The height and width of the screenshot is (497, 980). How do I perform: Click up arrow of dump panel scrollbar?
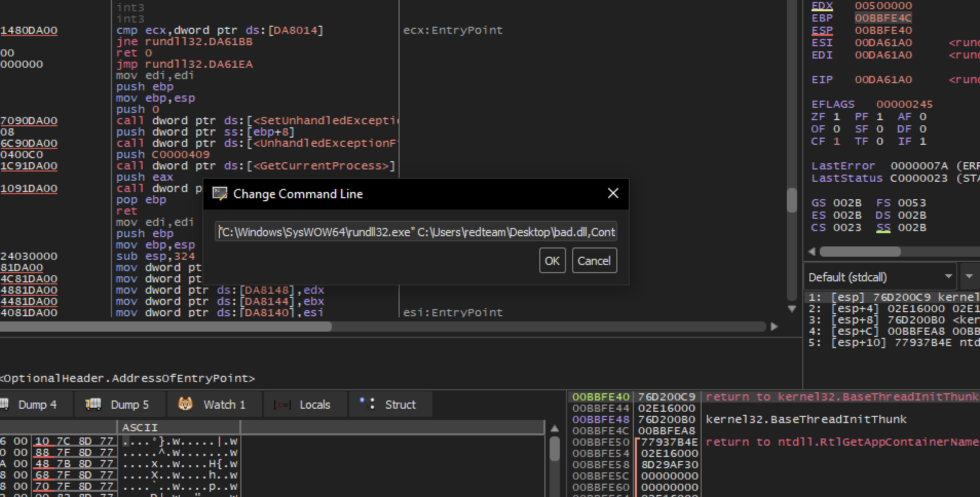[x=555, y=428]
